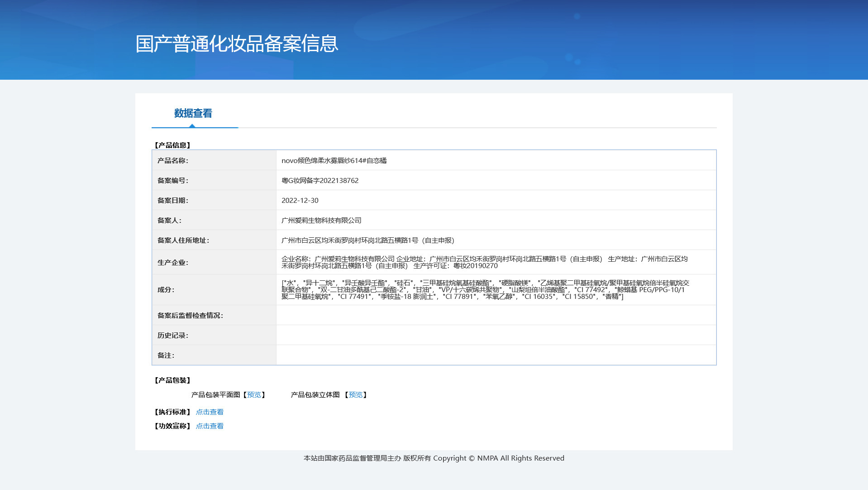The image size is (868, 490).
Task: Open 功效宣称 点击查看 link
Action: pos(210,426)
